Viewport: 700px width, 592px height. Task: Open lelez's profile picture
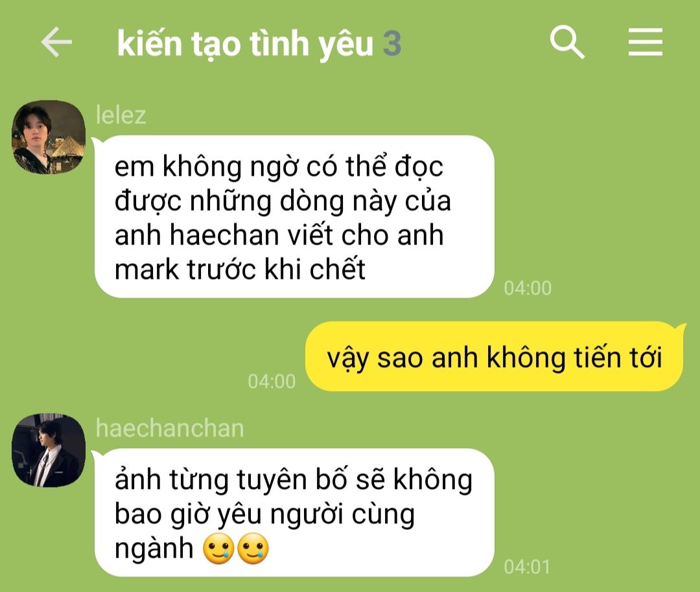[48, 137]
